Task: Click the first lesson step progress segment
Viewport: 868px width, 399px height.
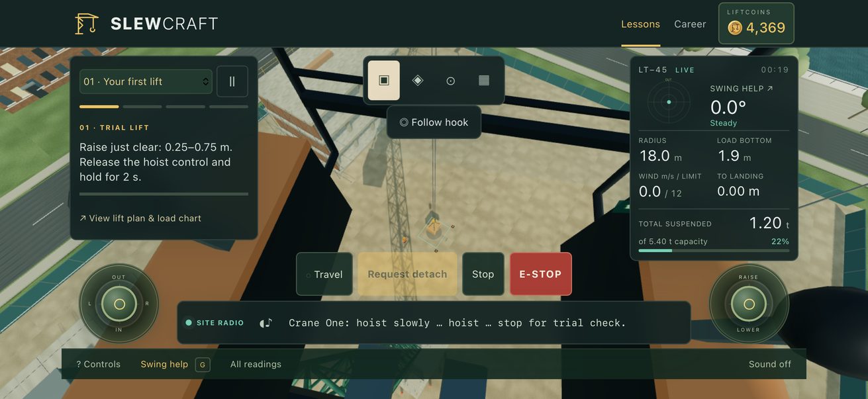Action: point(99,107)
